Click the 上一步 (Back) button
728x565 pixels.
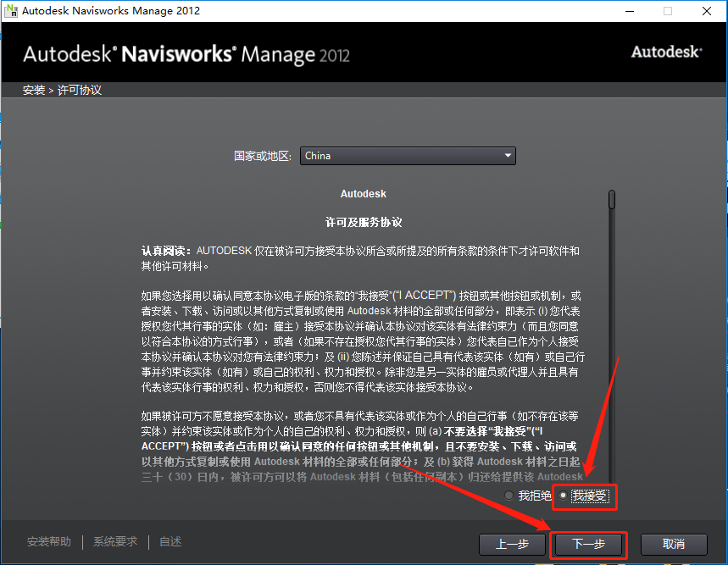point(512,544)
